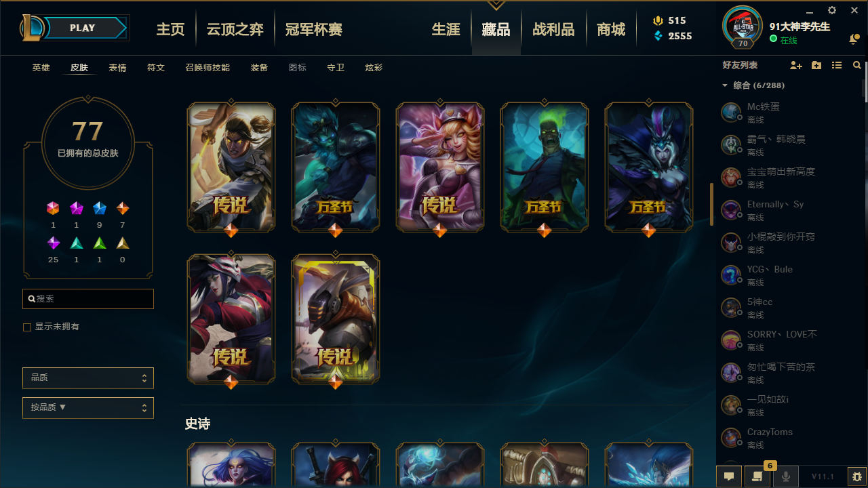Click the skin search input field
The width and height of the screenshot is (868, 488).
pyautogui.click(x=88, y=299)
